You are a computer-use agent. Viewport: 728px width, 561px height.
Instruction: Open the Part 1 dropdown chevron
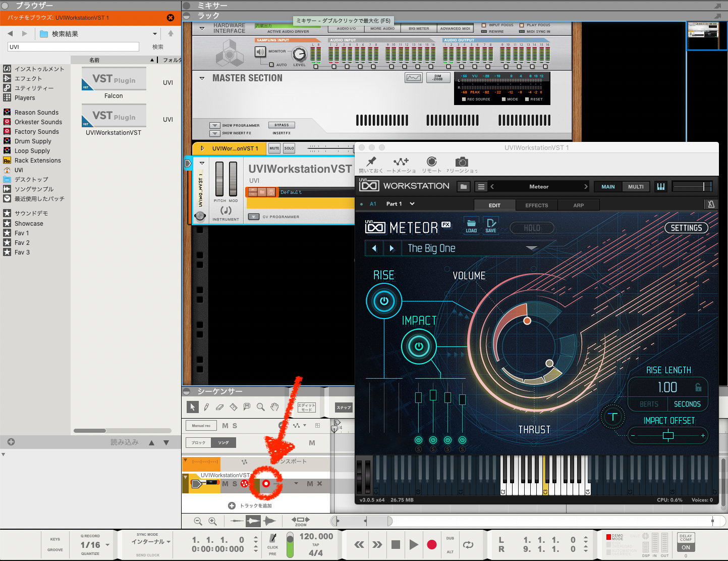coord(412,204)
